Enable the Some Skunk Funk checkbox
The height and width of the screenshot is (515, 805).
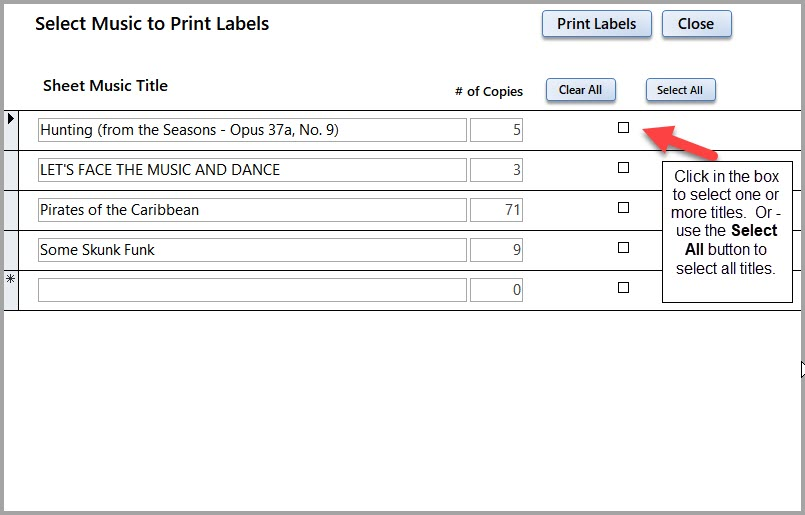point(624,248)
